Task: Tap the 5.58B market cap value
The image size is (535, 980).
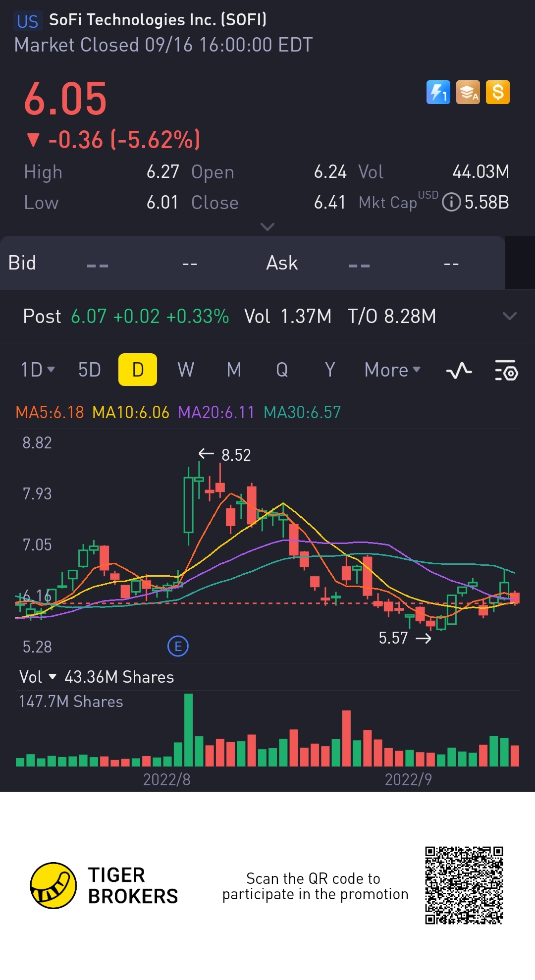Action: 486,202
